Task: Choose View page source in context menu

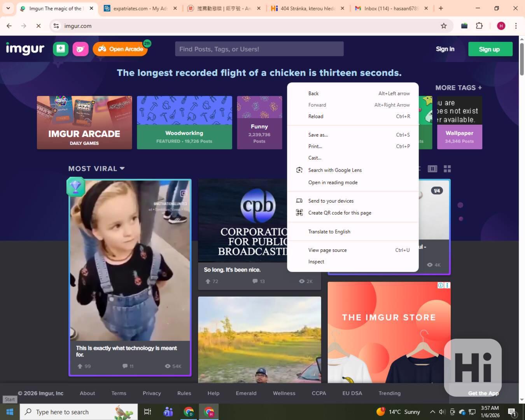Action: [x=327, y=250]
